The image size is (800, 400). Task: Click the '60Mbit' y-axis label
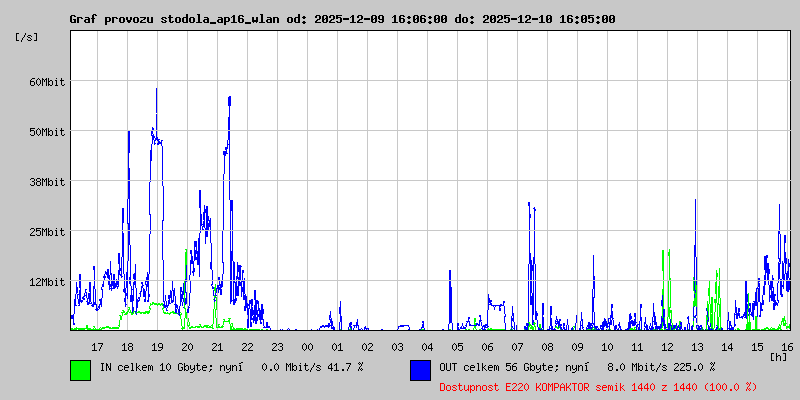click(47, 82)
